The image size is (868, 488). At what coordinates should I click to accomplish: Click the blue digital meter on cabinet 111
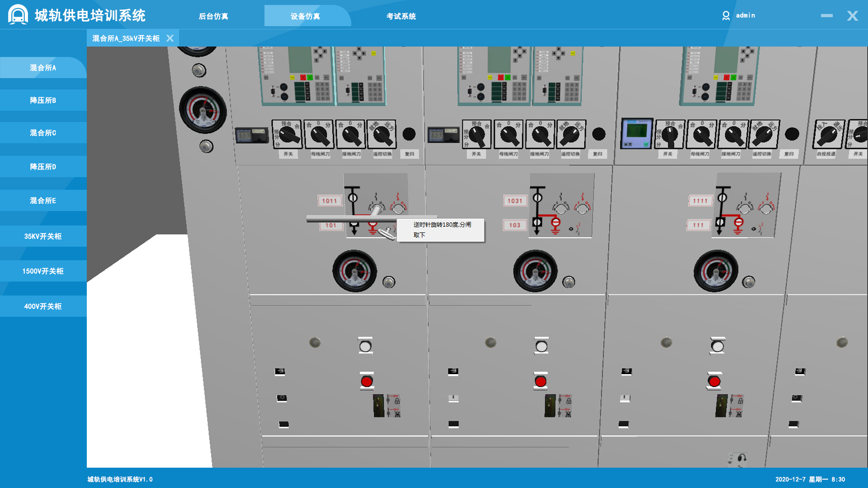(637, 133)
